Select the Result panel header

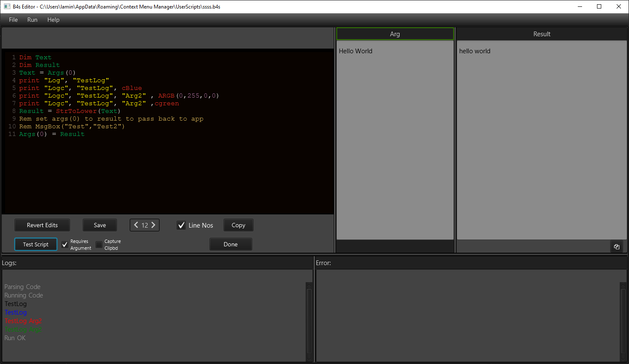point(542,34)
